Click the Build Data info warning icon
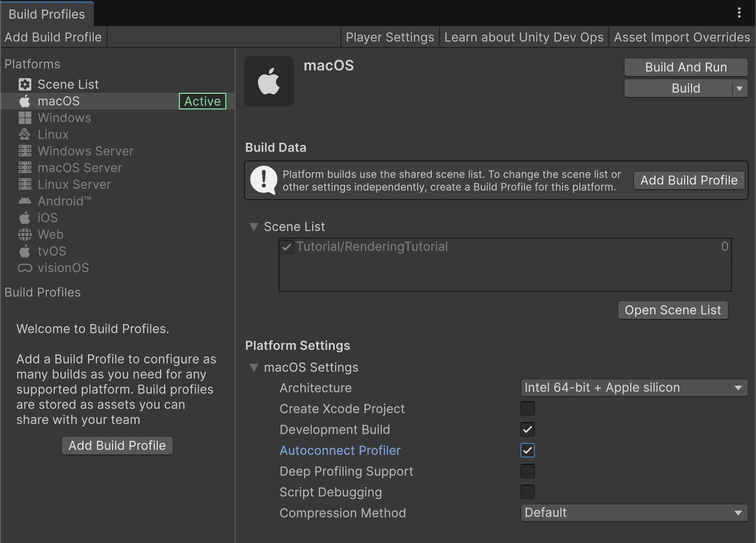Image resolution: width=756 pixels, height=543 pixels. click(264, 180)
